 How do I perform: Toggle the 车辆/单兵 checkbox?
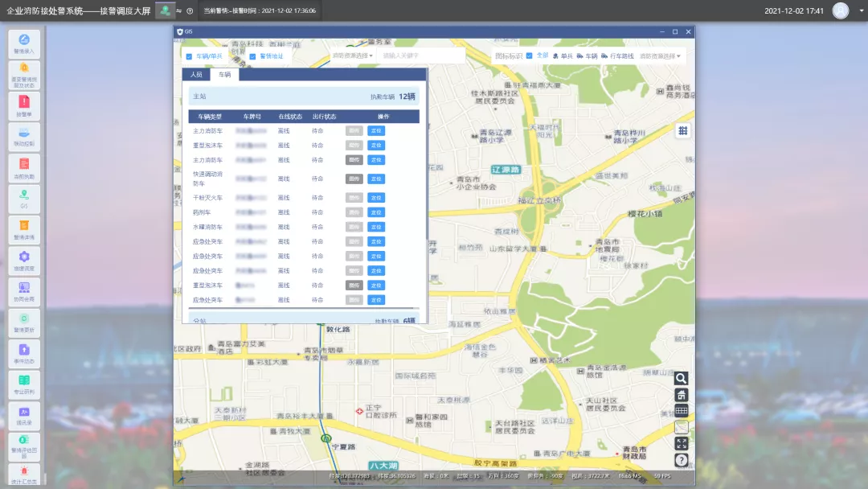coord(190,56)
